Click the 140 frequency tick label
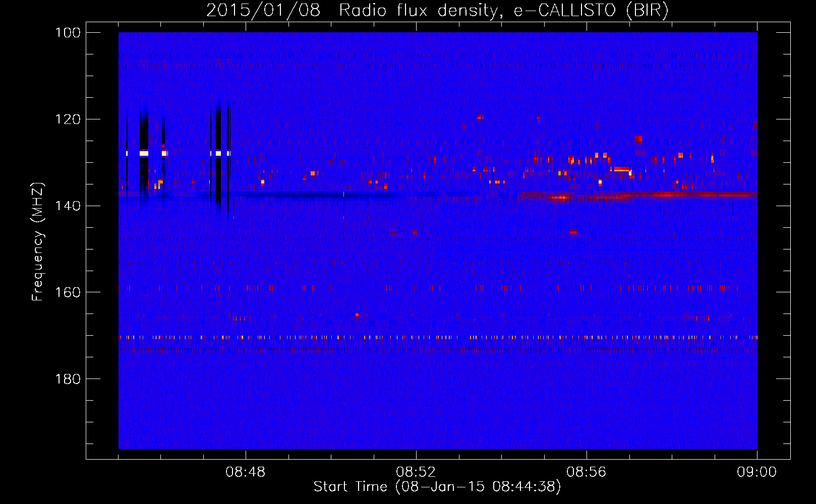816x504 pixels. [x=68, y=206]
